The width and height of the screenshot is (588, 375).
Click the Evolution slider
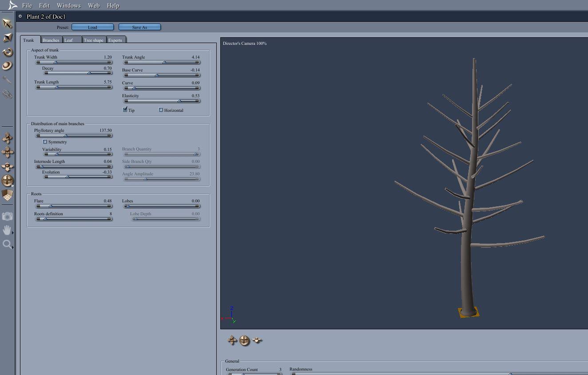click(x=78, y=177)
